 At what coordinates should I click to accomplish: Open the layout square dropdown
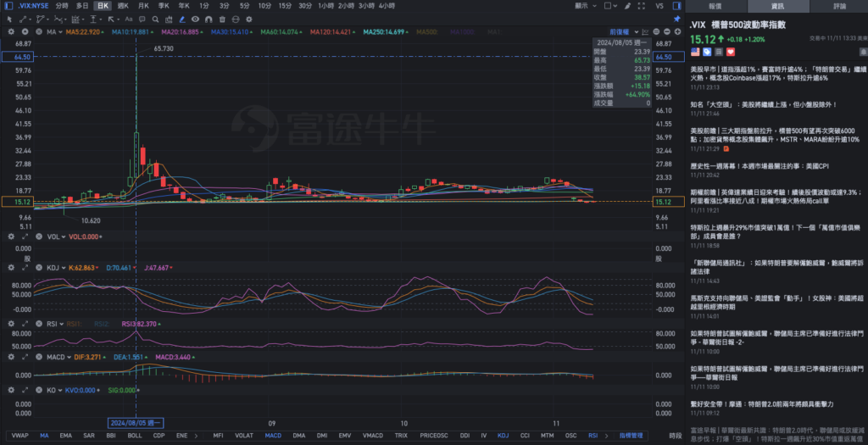(x=610, y=6)
